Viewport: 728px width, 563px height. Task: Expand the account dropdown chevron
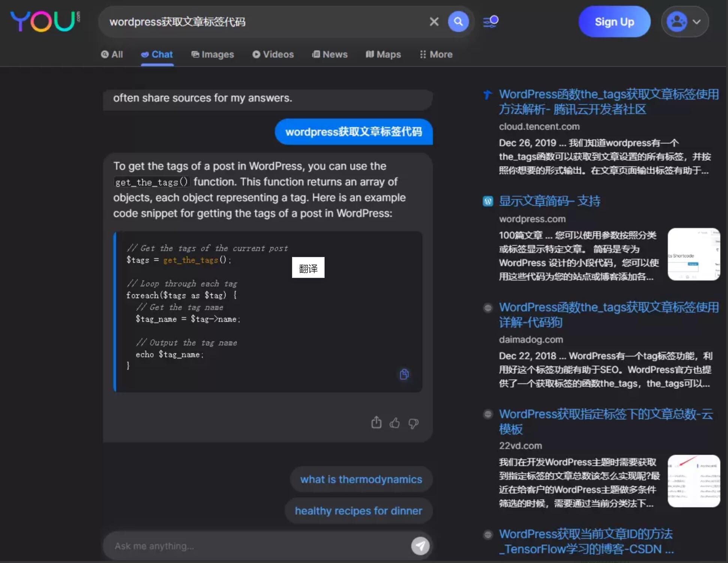click(697, 22)
